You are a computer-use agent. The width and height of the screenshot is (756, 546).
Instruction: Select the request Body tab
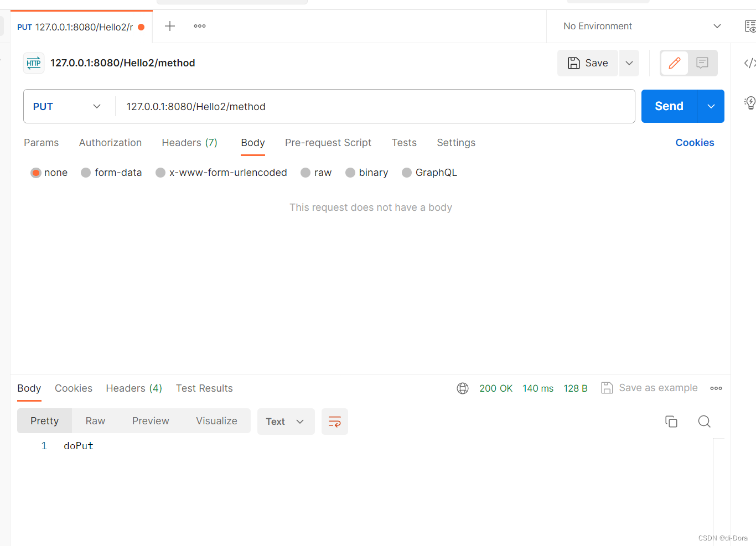(253, 143)
